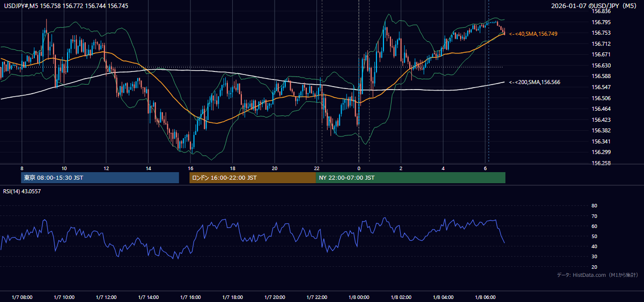Click the 200 SMA 156.566 label

point(535,82)
